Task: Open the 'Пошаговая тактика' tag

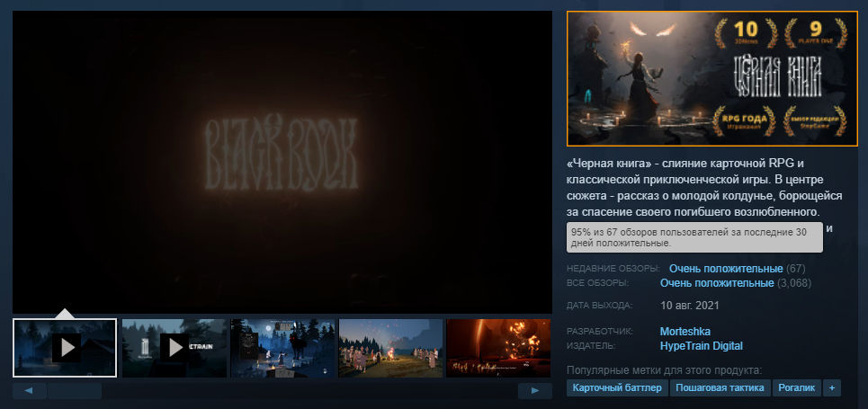Action: (720, 388)
